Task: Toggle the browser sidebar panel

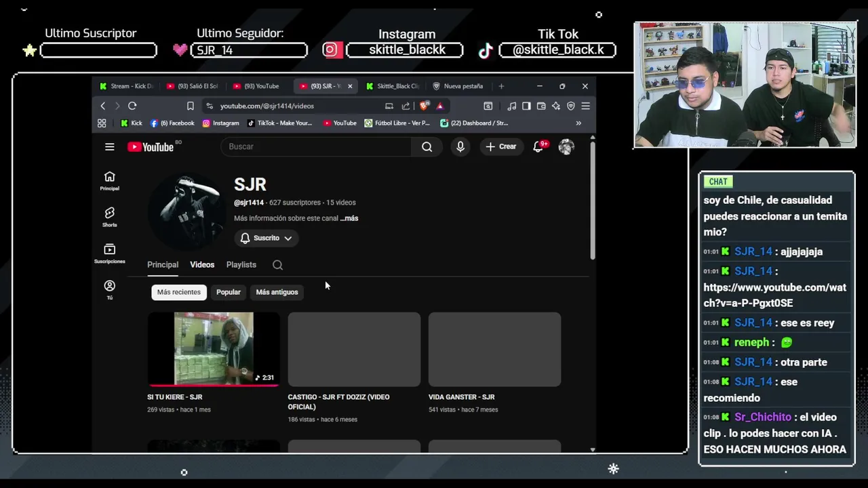Action: coord(526,106)
